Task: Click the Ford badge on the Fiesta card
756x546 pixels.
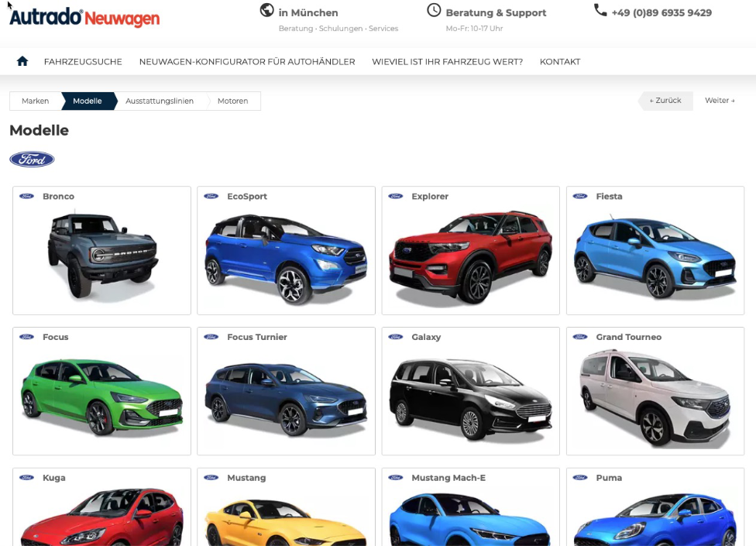Action: click(580, 196)
